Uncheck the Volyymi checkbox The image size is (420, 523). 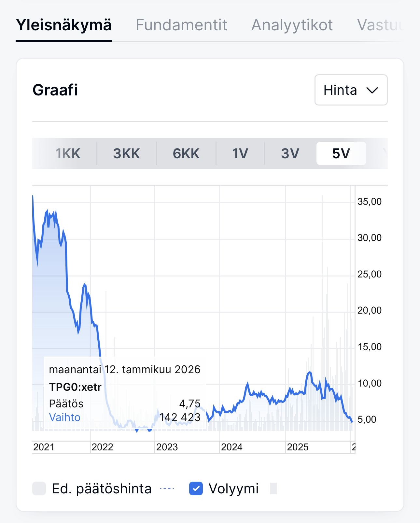tap(196, 488)
